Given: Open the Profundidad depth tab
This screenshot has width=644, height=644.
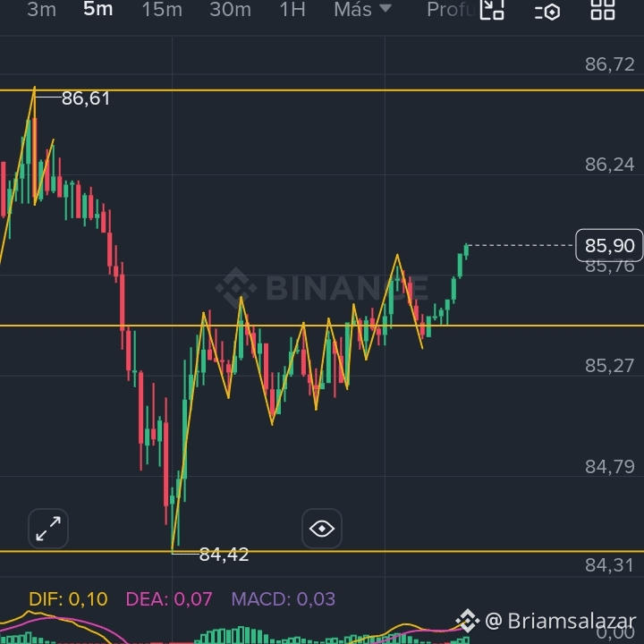Looking at the screenshot, I should [x=453, y=10].
